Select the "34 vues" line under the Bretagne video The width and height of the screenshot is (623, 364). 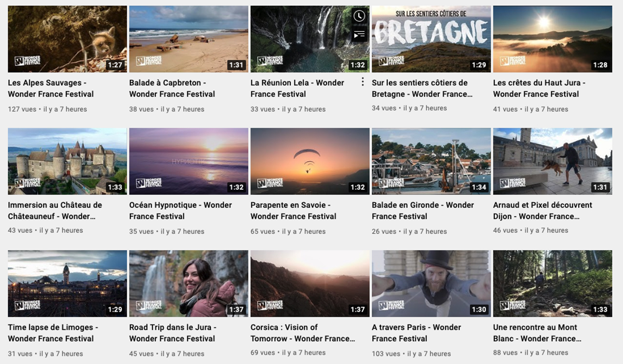pyautogui.click(x=410, y=108)
